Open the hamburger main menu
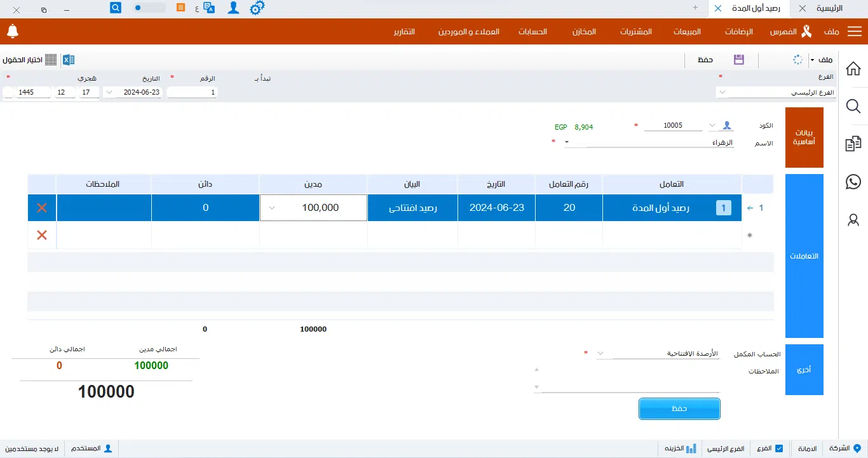 [855, 31]
